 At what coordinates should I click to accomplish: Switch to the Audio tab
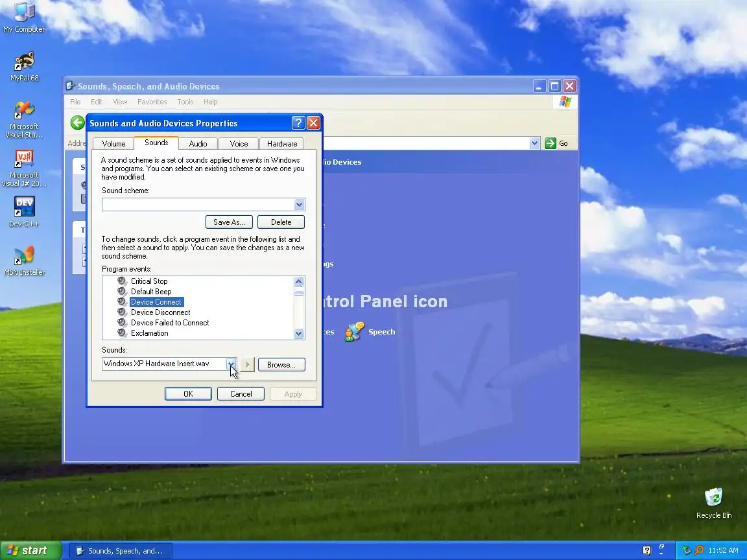(x=198, y=144)
